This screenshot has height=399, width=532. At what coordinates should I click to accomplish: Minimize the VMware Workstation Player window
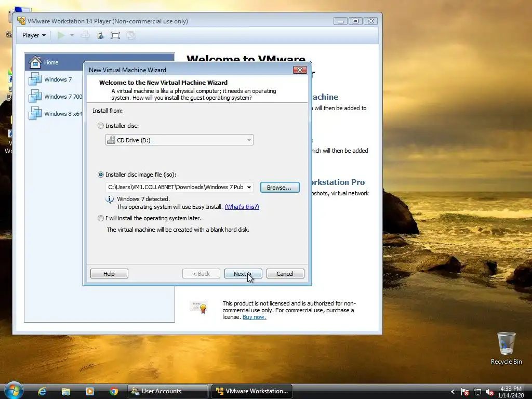point(341,21)
